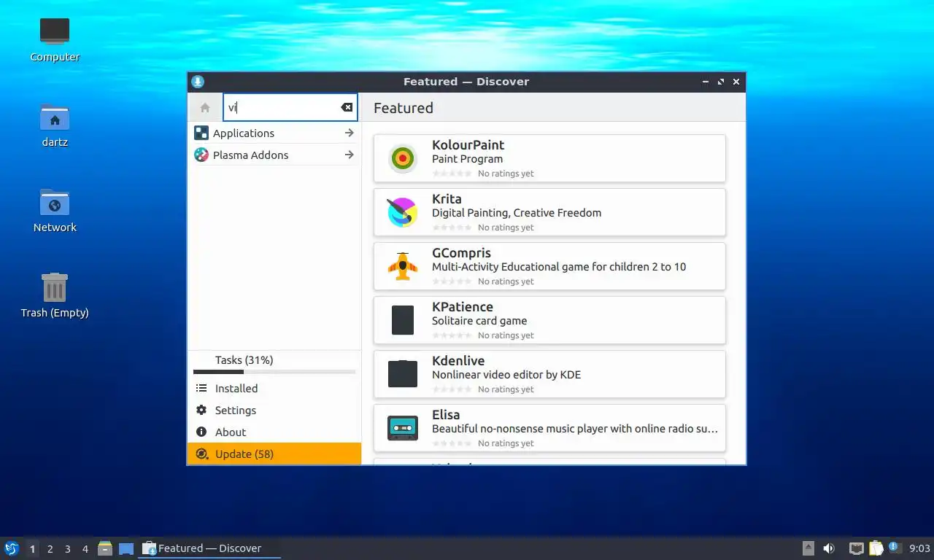Click the Featured page heading
Viewport: 934px width, 560px height.
point(404,108)
